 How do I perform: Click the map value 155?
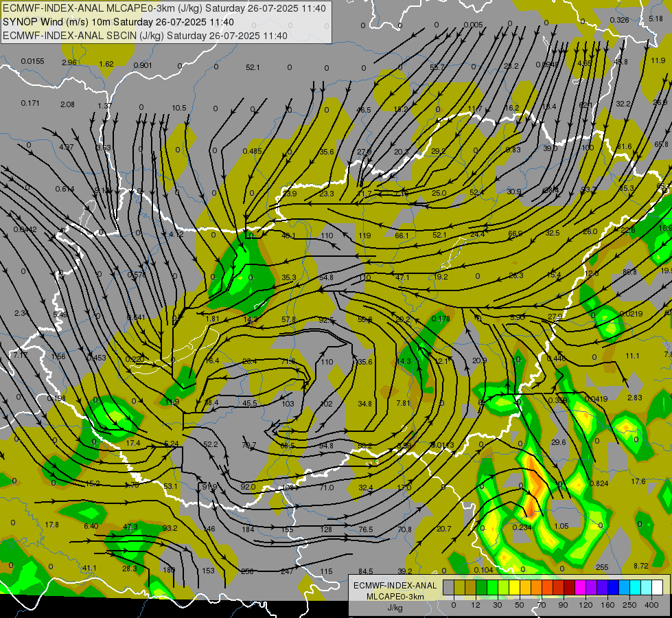click(x=287, y=529)
